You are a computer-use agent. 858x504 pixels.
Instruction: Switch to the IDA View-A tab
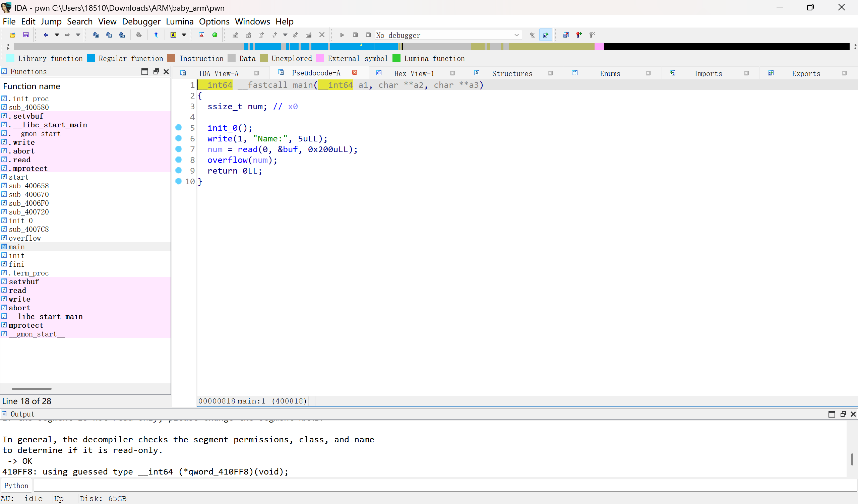[x=218, y=73]
